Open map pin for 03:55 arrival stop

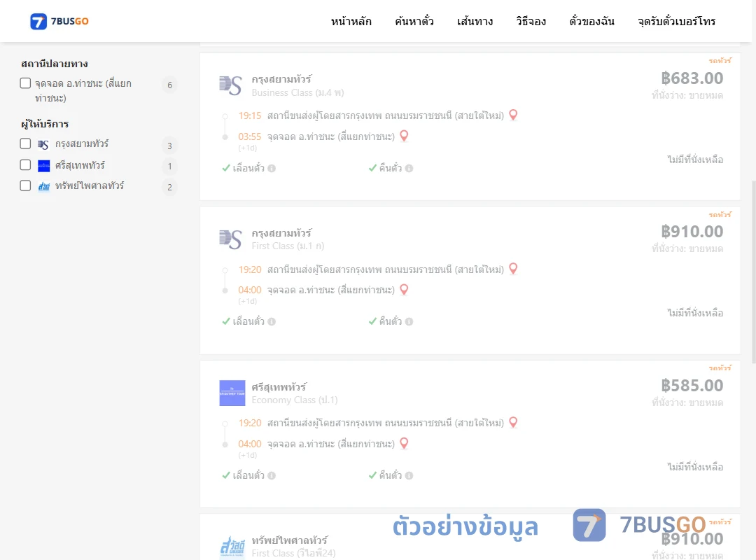[x=404, y=136]
